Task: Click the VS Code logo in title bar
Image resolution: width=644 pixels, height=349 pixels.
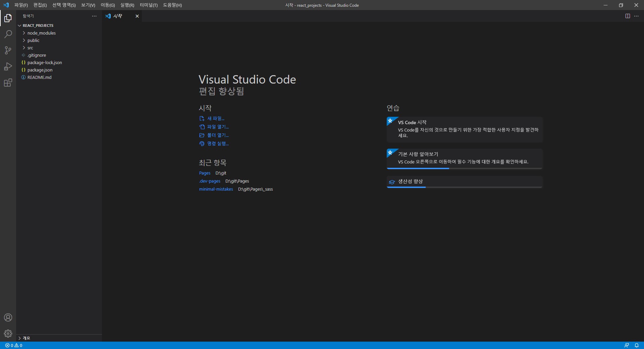Action: (x=6, y=5)
